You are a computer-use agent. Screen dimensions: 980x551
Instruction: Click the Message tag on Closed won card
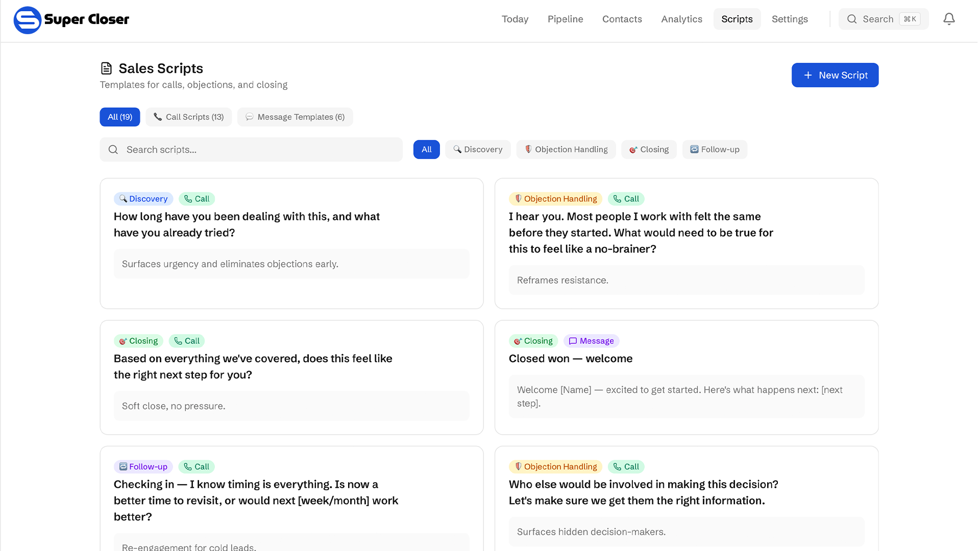tap(591, 341)
